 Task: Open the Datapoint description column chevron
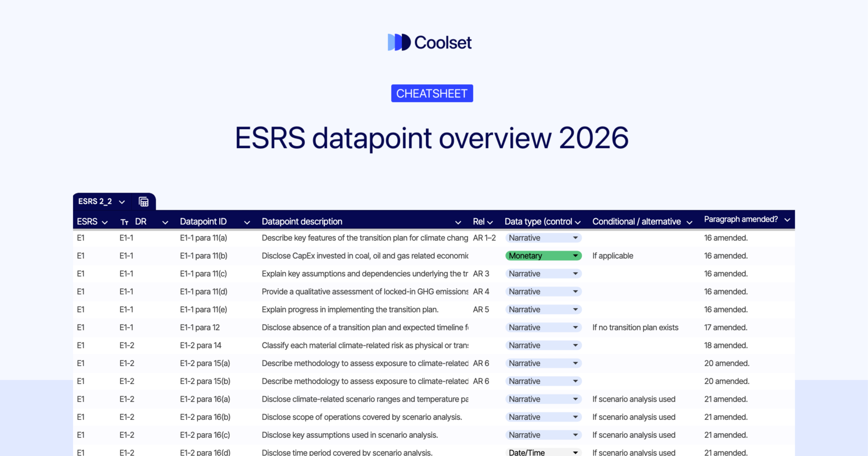458,222
